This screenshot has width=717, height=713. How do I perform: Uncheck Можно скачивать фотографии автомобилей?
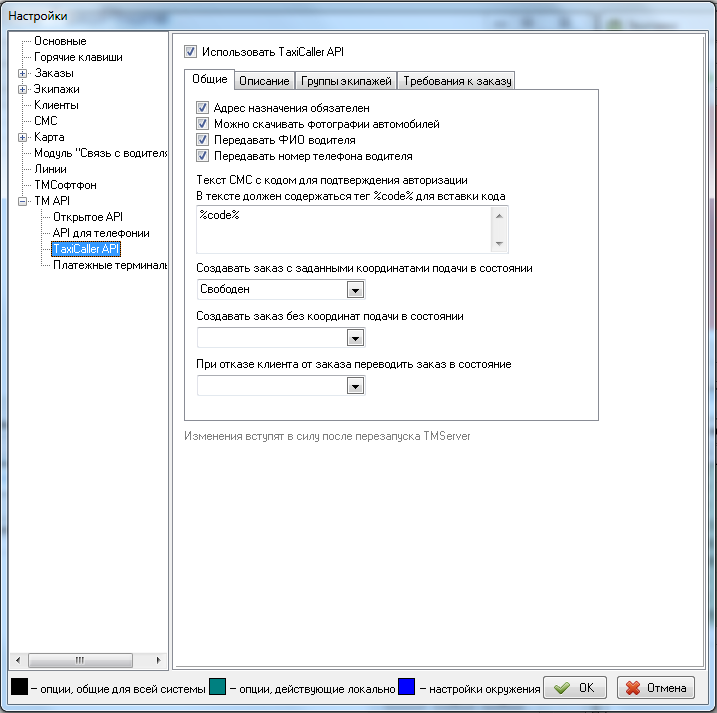203,124
